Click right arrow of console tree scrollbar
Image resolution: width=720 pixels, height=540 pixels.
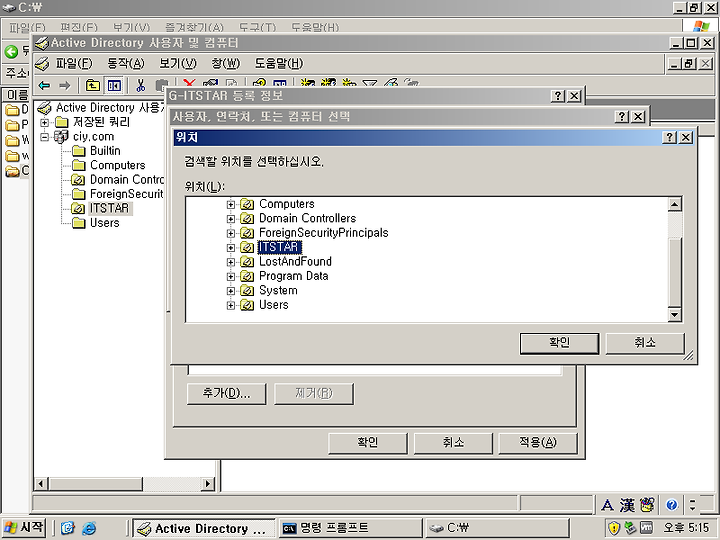[208, 484]
